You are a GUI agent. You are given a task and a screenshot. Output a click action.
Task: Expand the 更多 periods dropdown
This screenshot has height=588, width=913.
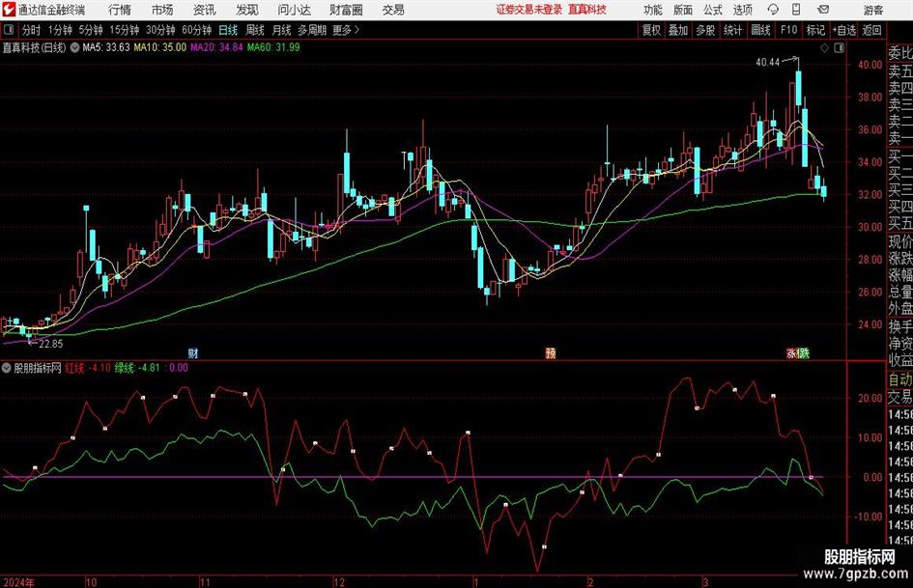pos(346,30)
